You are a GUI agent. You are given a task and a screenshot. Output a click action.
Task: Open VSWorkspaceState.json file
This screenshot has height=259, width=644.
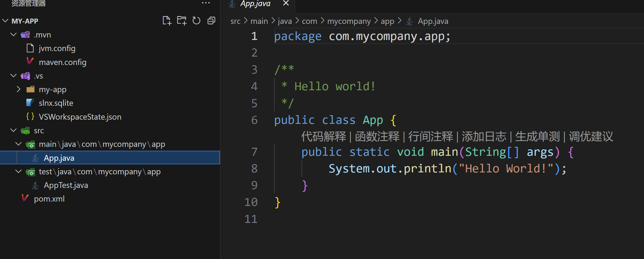tap(80, 117)
